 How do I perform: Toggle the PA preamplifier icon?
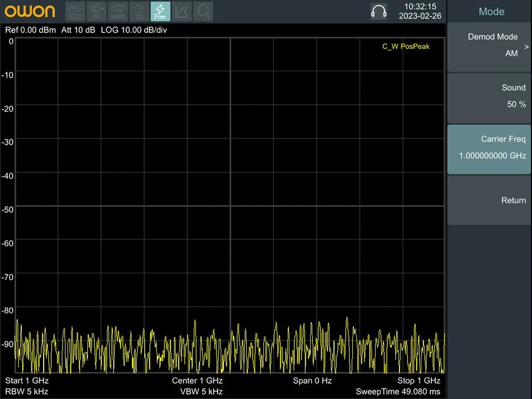pos(97,11)
